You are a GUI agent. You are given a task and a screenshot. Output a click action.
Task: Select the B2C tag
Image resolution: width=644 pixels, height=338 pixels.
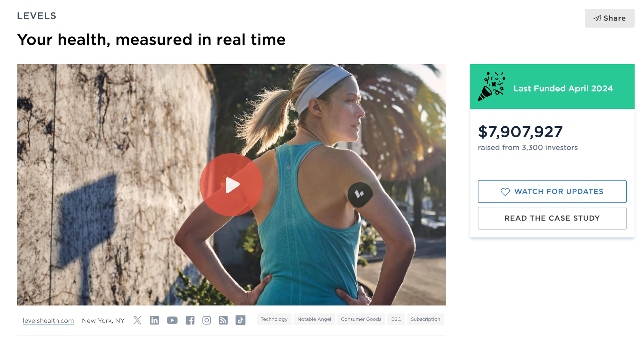[396, 319]
